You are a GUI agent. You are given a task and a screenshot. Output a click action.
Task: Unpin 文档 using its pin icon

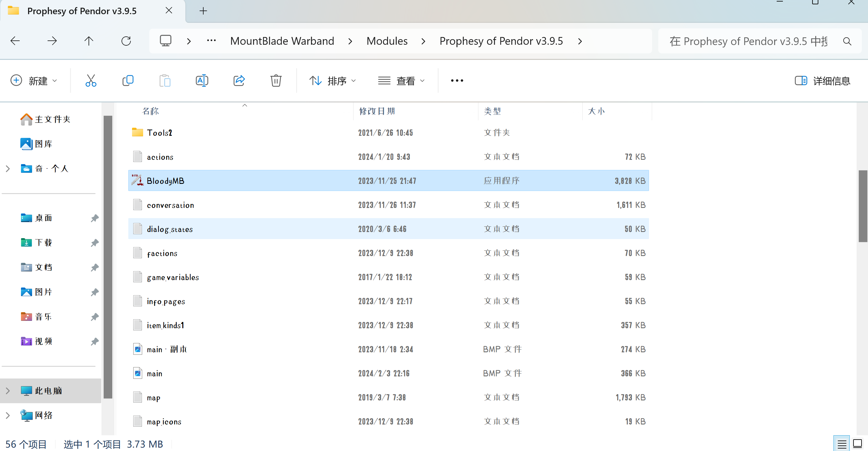(95, 267)
